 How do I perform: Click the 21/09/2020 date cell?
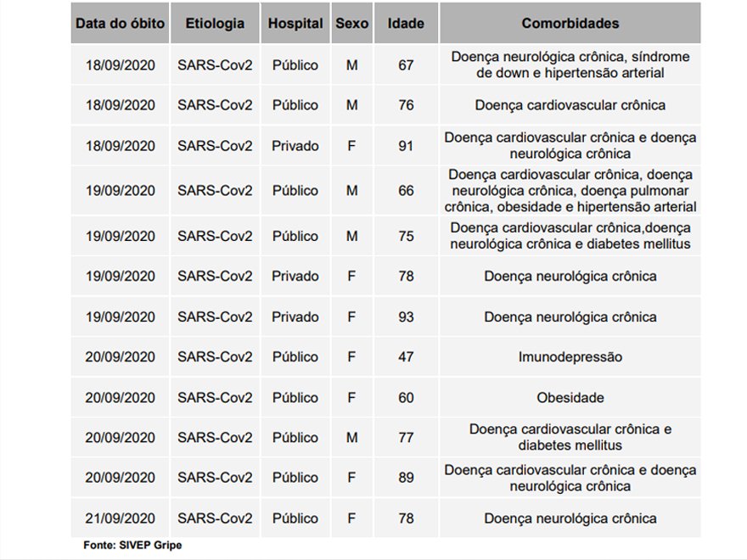[x=120, y=518]
